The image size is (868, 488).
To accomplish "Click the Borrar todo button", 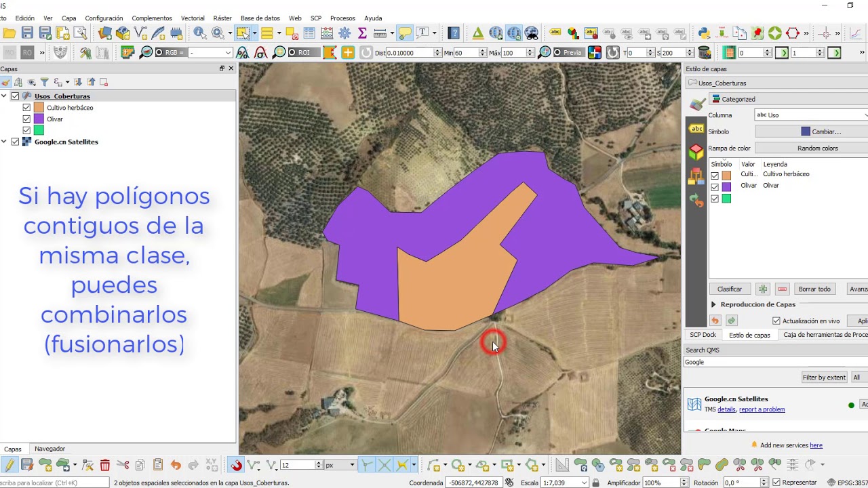I will [814, 289].
